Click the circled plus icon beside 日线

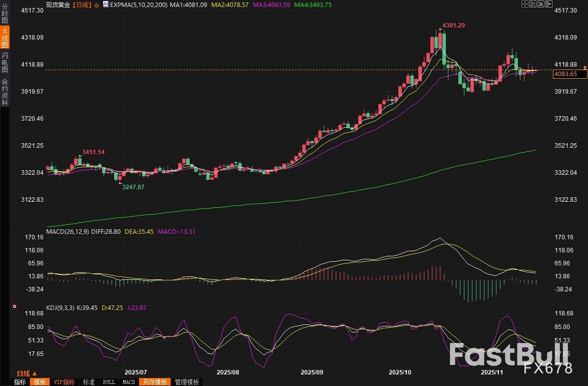click(x=97, y=5)
